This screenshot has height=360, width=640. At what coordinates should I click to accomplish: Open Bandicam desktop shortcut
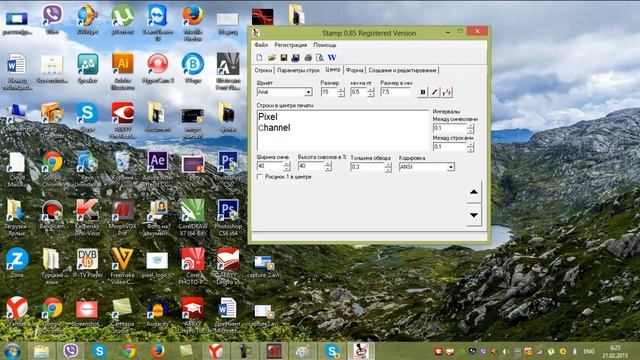(x=52, y=214)
